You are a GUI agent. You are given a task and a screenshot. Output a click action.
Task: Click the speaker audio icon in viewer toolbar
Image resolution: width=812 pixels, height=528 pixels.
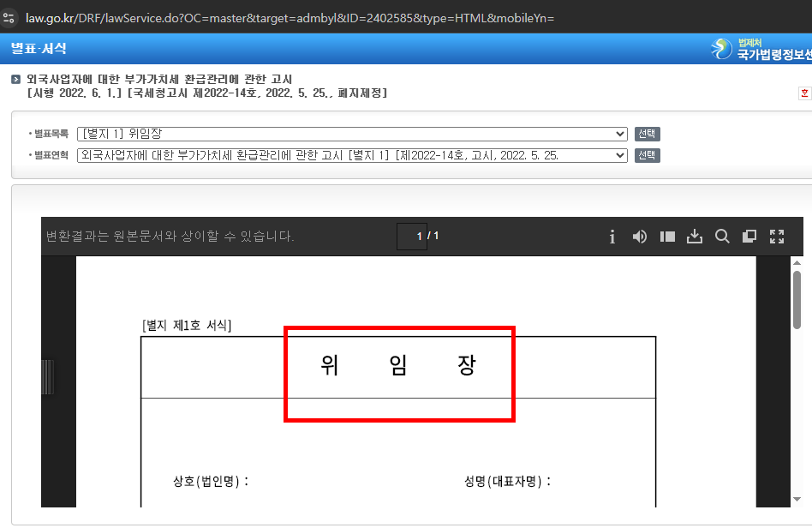(x=639, y=237)
